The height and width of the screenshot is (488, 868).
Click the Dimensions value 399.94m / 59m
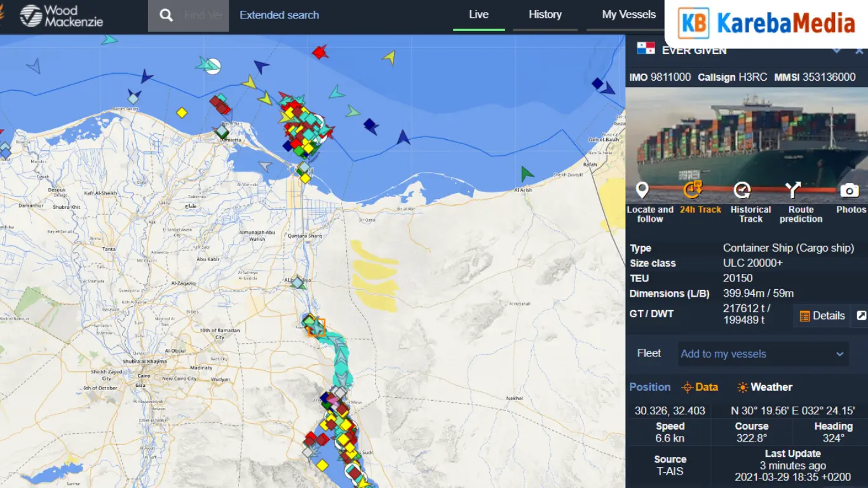tap(759, 294)
